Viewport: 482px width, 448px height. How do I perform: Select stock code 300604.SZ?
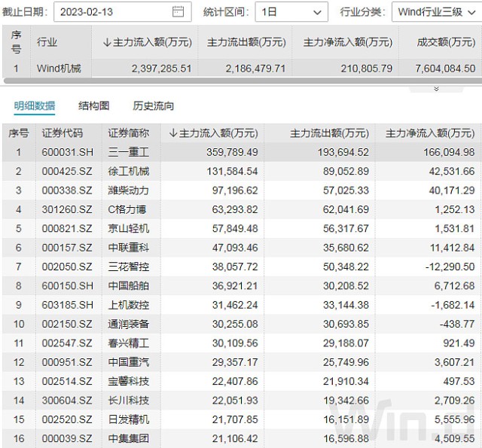(67, 400)
